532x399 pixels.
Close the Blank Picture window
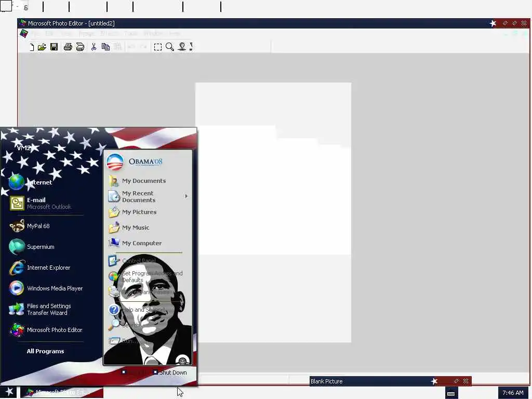(x=466, y=381)
